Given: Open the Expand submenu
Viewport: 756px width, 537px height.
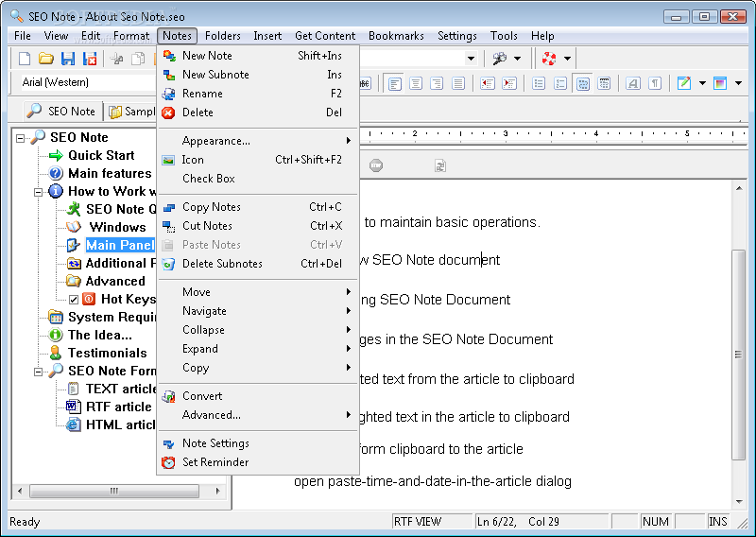Looking at the screenshot, I should (259, 349).
